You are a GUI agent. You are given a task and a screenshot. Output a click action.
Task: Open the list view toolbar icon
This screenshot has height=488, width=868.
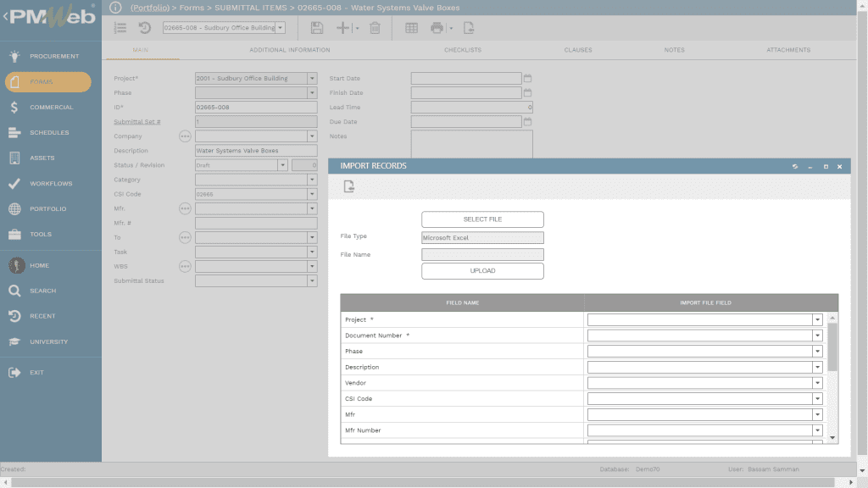point(120,28)
